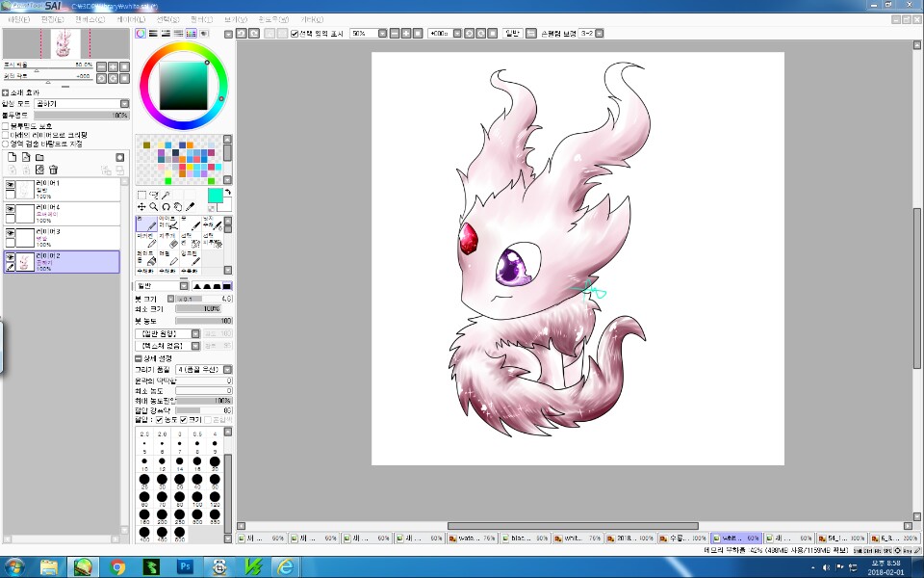
Task: Click the undo arrow in toolbar
Action: [243, 33]
